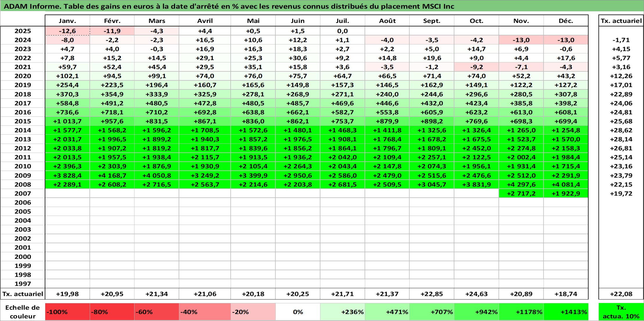Viewport: 644px width, 321px height.
Task: Click the -100% red color scale swatch
Action: (x=67, y=312)
